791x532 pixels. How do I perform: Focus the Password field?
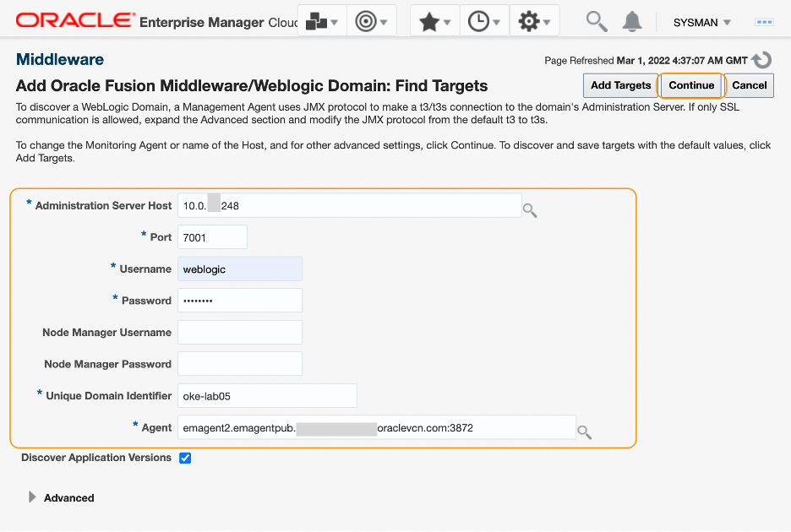click(240, 301)
